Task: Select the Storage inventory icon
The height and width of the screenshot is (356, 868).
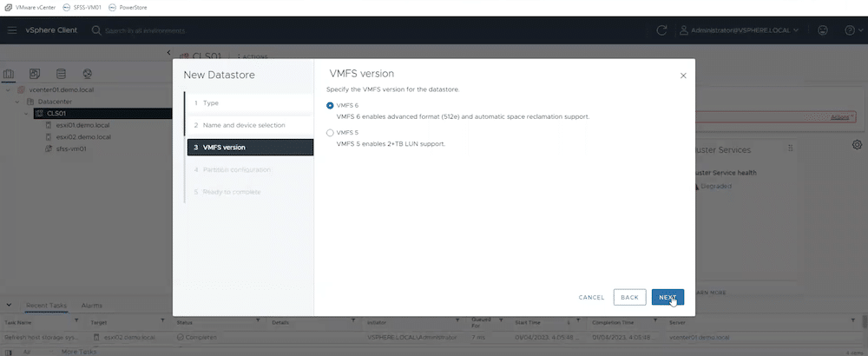Action: pyautogui.click(x=61, y=74)
